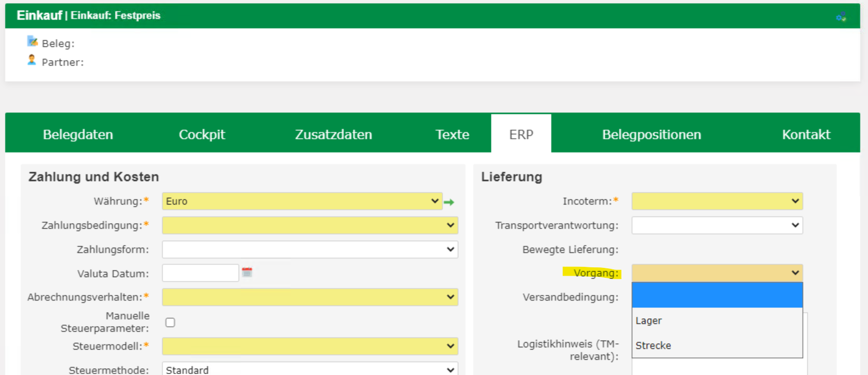Click the Partner person icon
868x375 pixels.
coord(32,60)
